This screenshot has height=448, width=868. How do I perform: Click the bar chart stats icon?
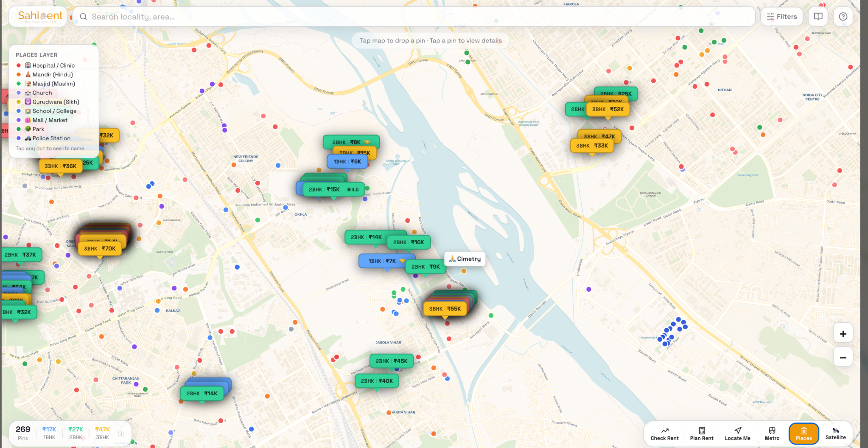click(121, 433)
